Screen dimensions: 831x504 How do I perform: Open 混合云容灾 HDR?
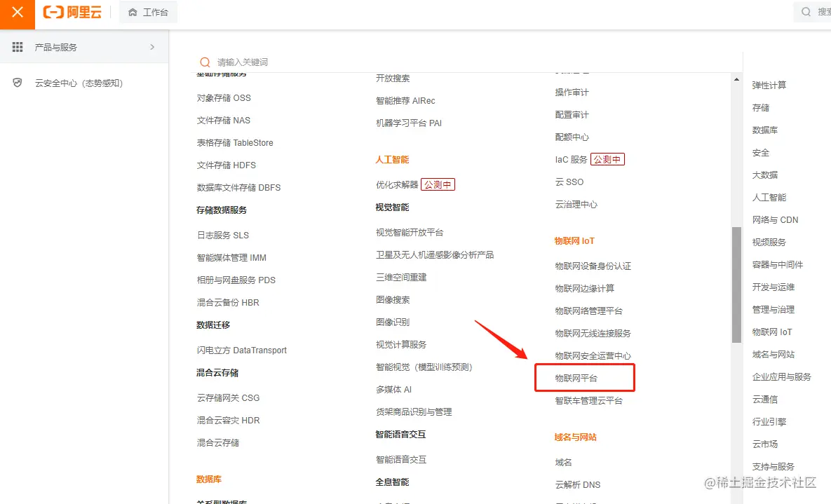click(x=228, y=421)
